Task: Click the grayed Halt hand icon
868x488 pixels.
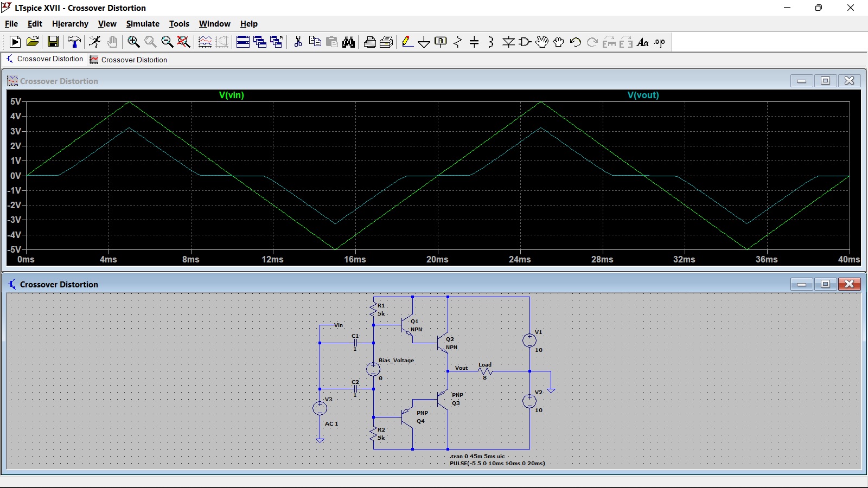Action: pos(112,42)
